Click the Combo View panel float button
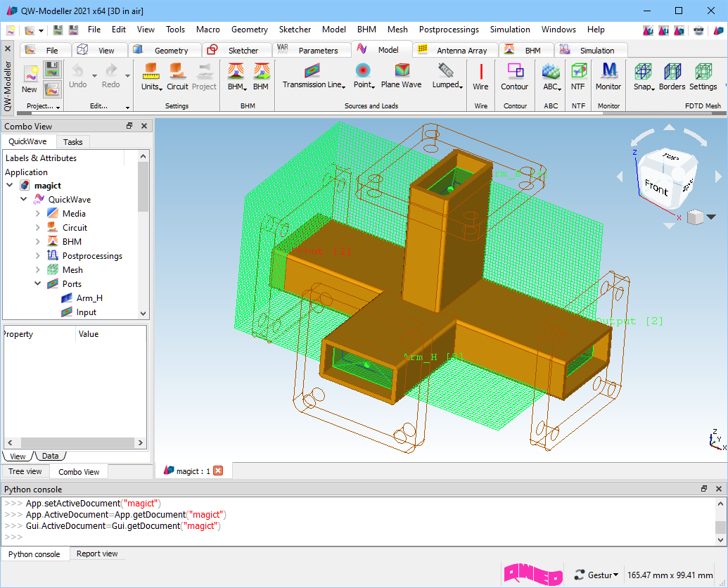This screenshot has width=728, height=588. (129, 126)
